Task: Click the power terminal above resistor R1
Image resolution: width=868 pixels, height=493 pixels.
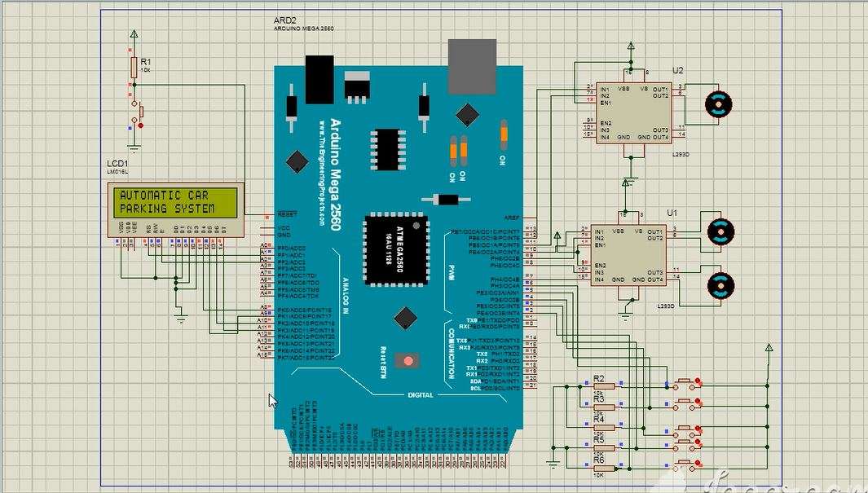Action: [x=134, y=34]
